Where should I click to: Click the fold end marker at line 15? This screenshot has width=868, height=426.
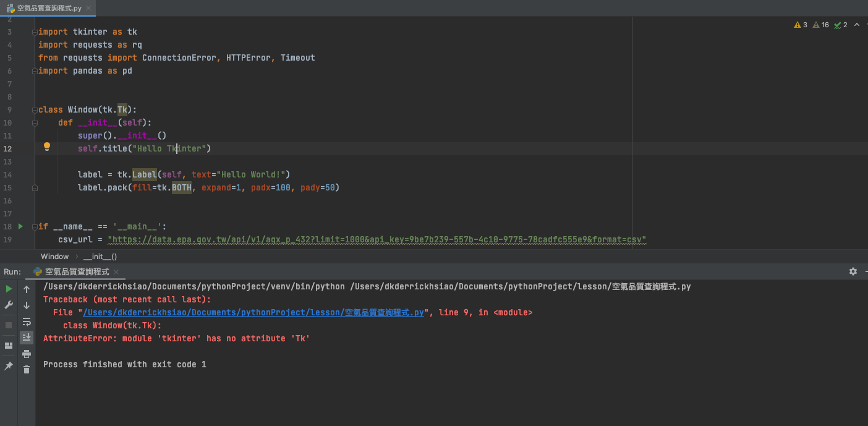click(35, 187)
